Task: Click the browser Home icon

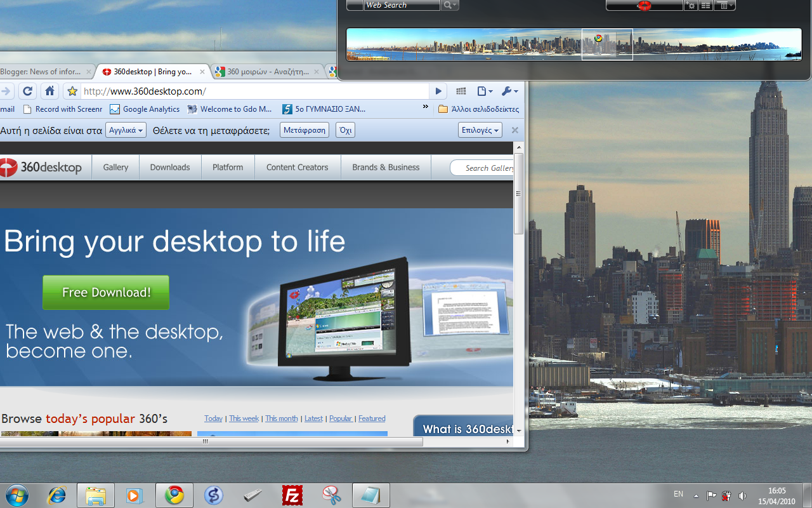Action: coord(49,91)
